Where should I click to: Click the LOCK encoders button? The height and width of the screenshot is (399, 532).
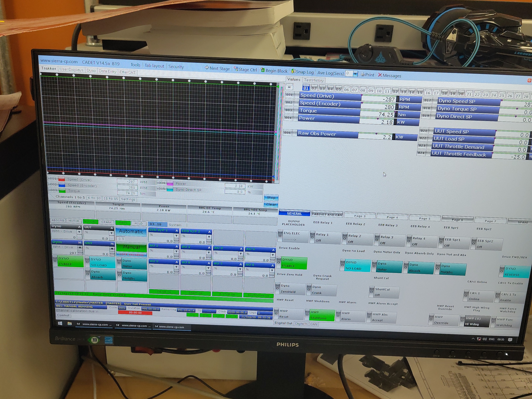click(131, 254)
